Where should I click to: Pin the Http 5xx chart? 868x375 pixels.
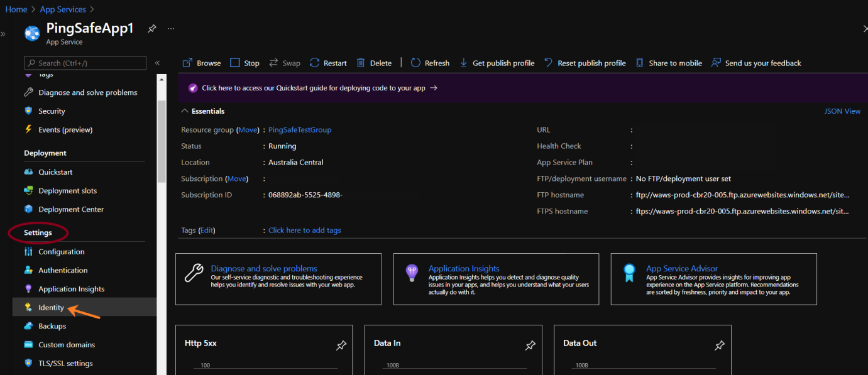[x=341, y=345]
